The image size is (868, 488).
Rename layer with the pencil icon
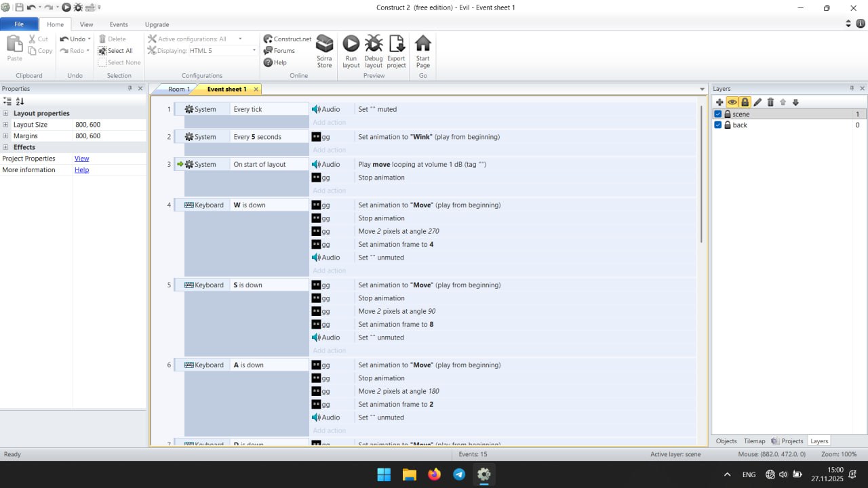click(757, 102)
